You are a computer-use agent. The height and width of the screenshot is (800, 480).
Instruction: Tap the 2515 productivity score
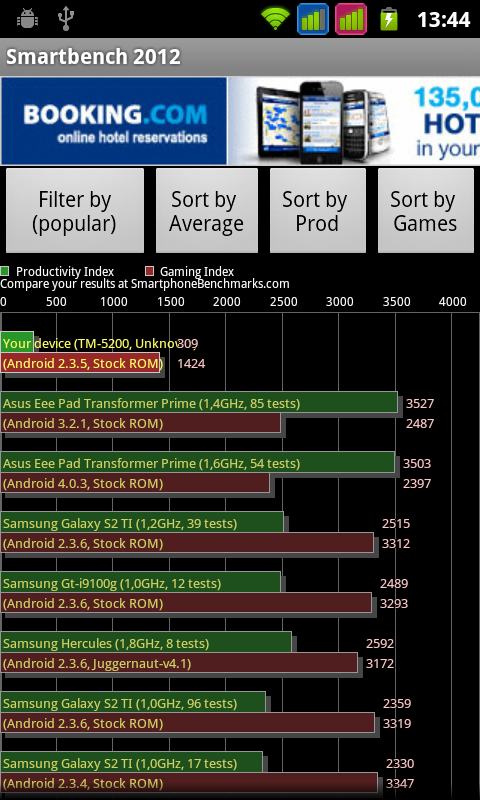point(396,523)
